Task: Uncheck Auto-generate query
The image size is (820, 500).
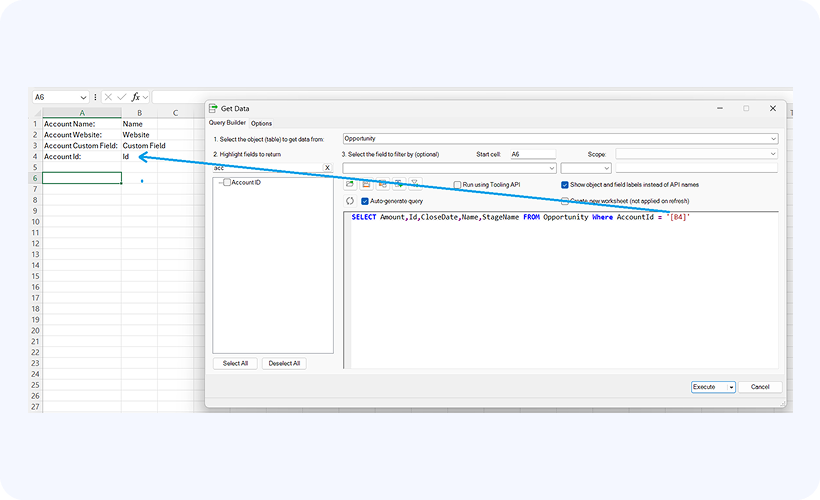Action: (365, 201)
